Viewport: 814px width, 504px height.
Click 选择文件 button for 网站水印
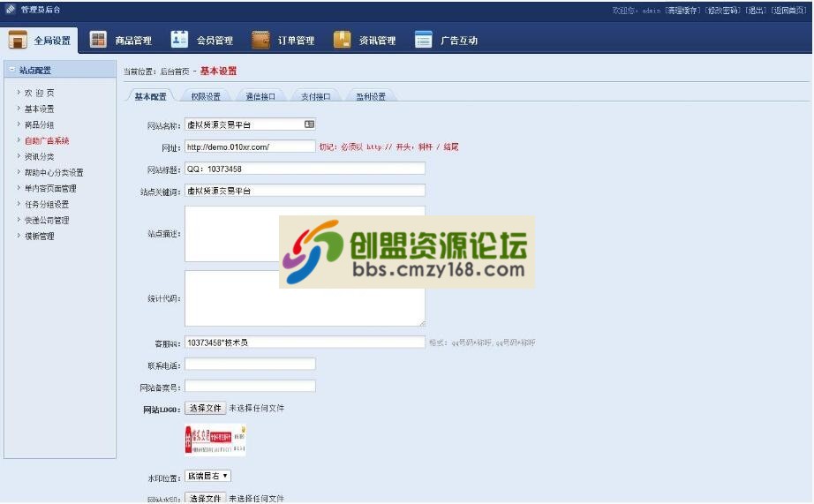click(206, 498)
